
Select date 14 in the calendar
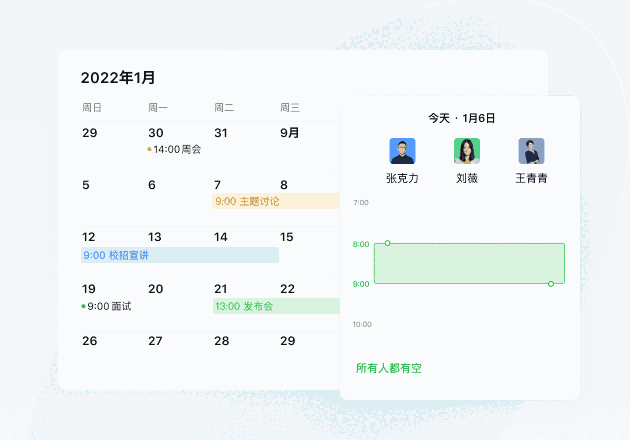click(x=221, y=237)
